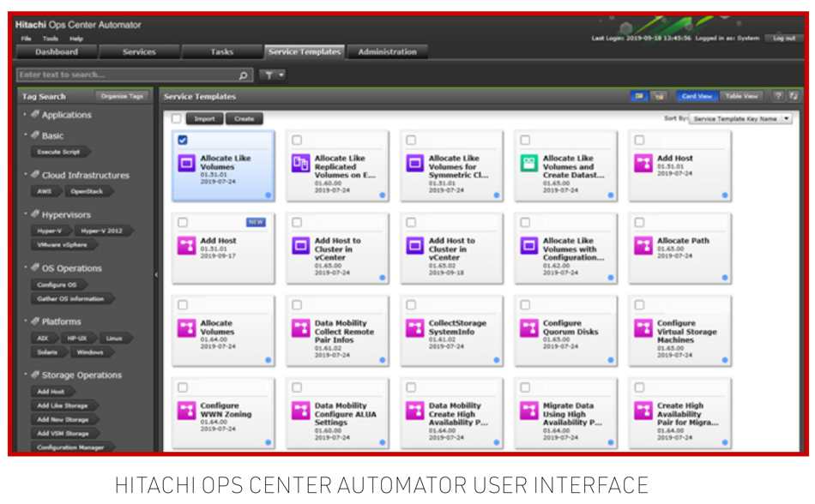This screenshot has height=504, width=815.
Task: Click the Allocate Like Volumes 01.51.01 card icon
Action: [187, 163]
